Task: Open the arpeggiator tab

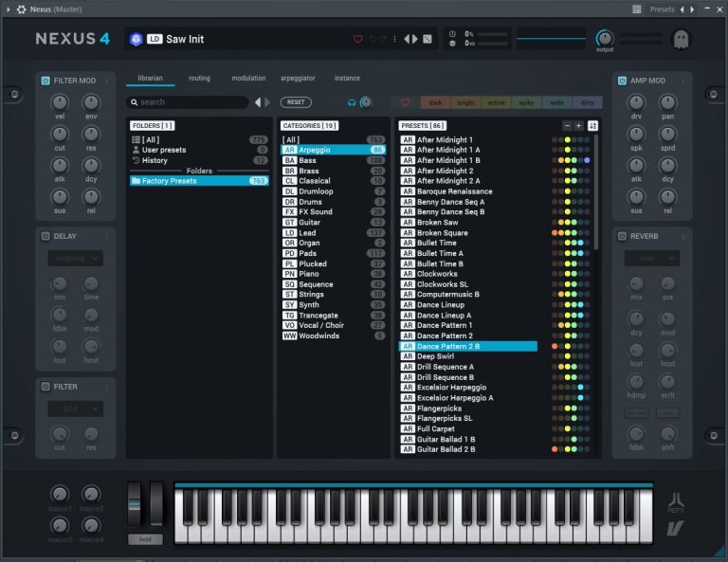Action: (298, 78)
